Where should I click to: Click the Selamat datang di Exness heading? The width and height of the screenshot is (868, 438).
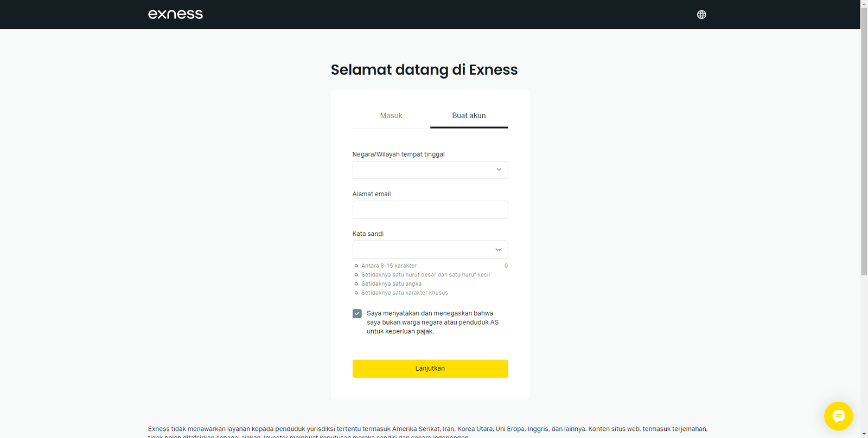(x=425, y=69)
